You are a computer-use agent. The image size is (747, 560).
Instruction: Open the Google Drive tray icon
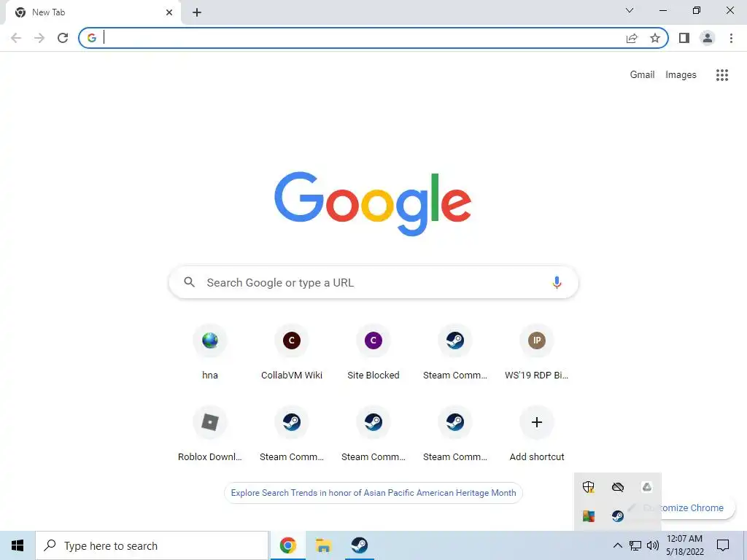point(647,486)
